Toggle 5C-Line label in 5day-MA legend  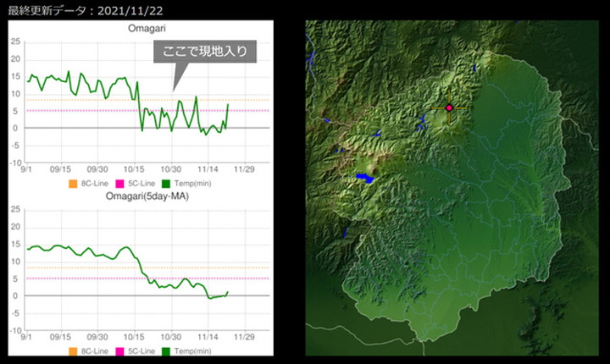(x=141, y=351)
